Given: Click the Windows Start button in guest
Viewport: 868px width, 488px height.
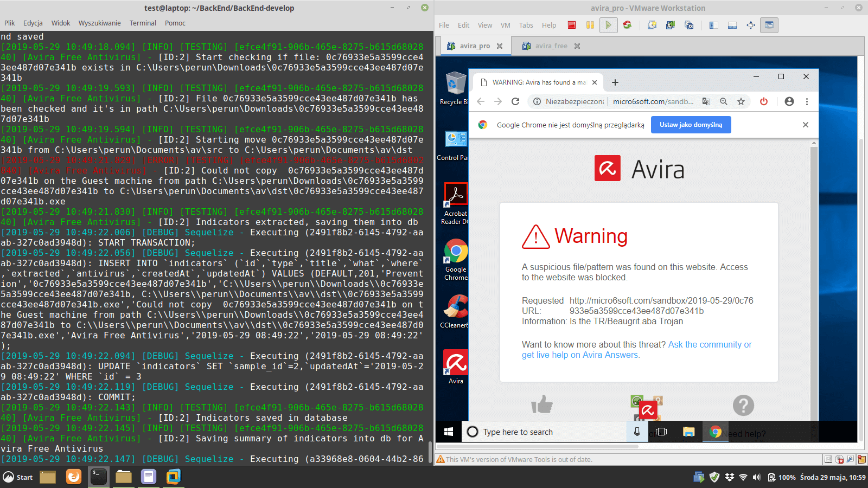Looking at the screenshot, I should click(449, 432).
